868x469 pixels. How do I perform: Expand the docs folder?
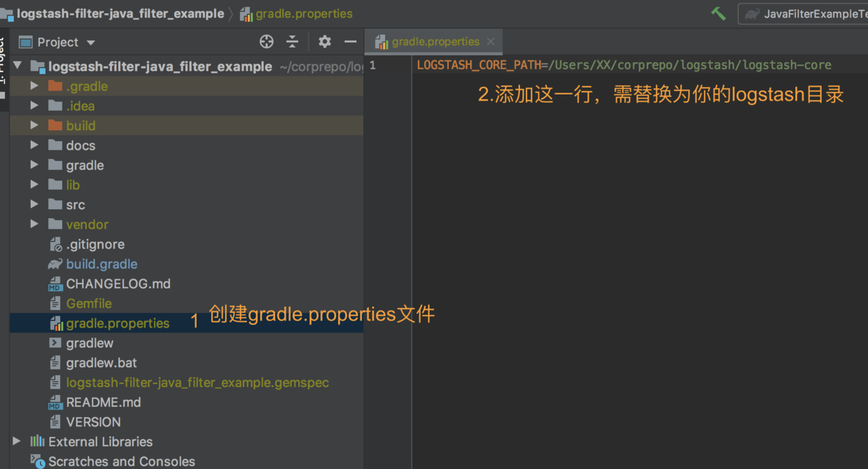pyautogui.click(x=34, y=146)
